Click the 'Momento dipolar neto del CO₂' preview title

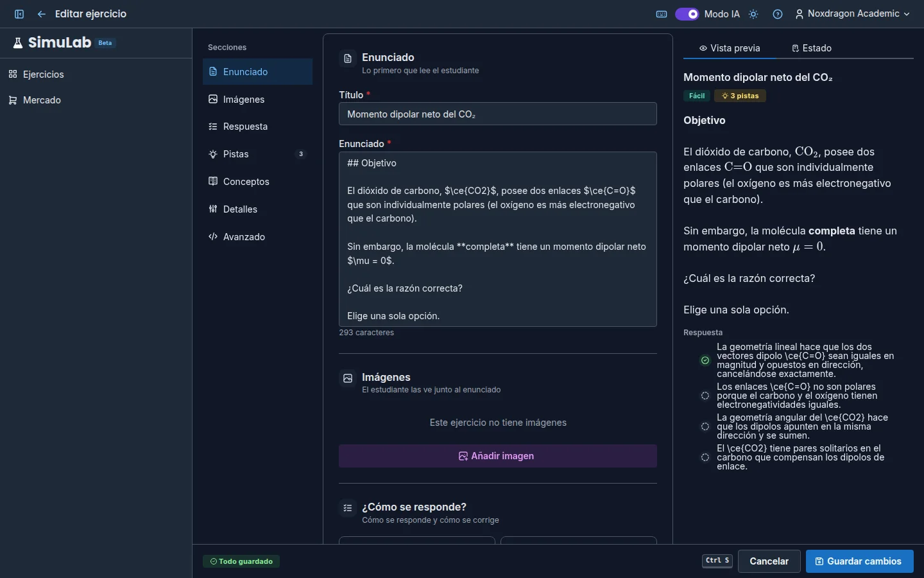click(758, 77)
